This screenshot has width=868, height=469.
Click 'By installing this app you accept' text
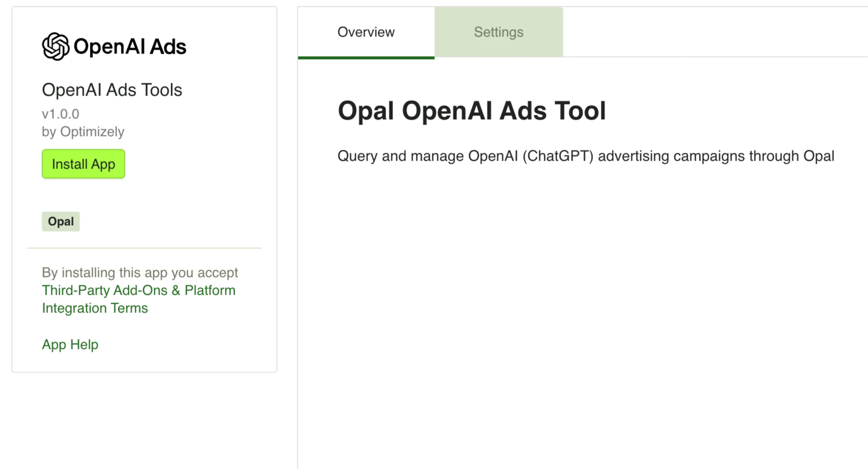click(140, 272)
